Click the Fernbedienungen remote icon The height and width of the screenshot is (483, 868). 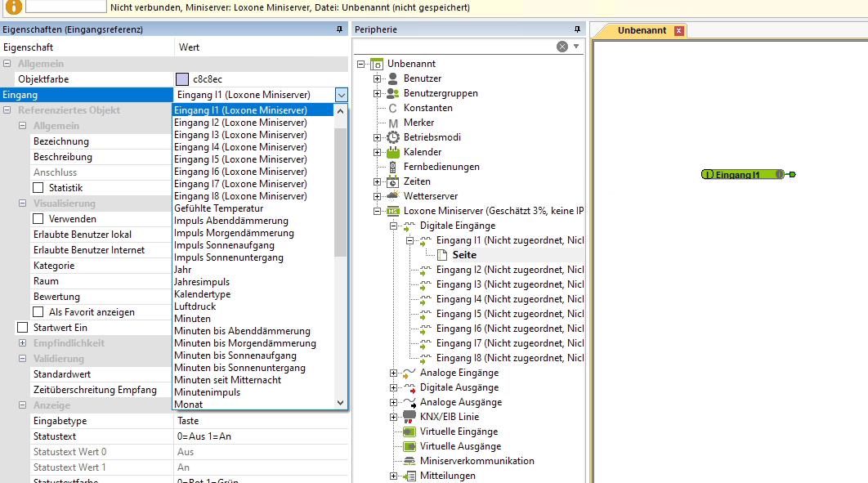click(393, 167)
